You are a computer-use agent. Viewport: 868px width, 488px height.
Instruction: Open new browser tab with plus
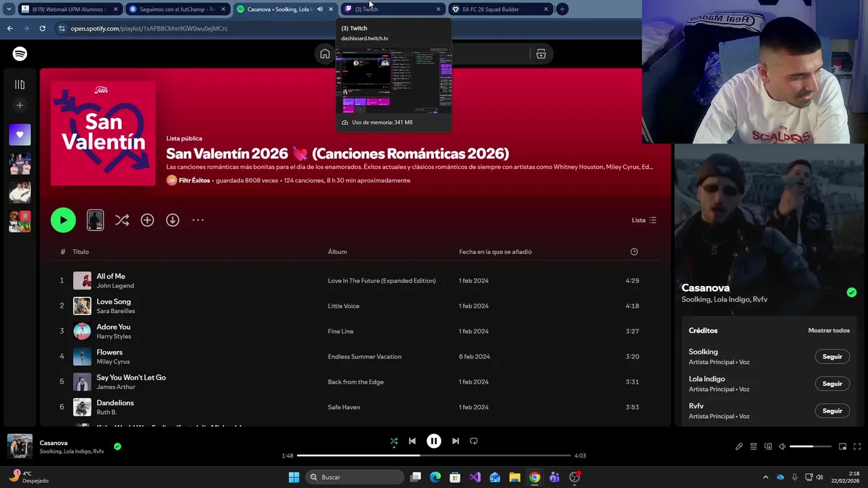[x=562, y=9]
